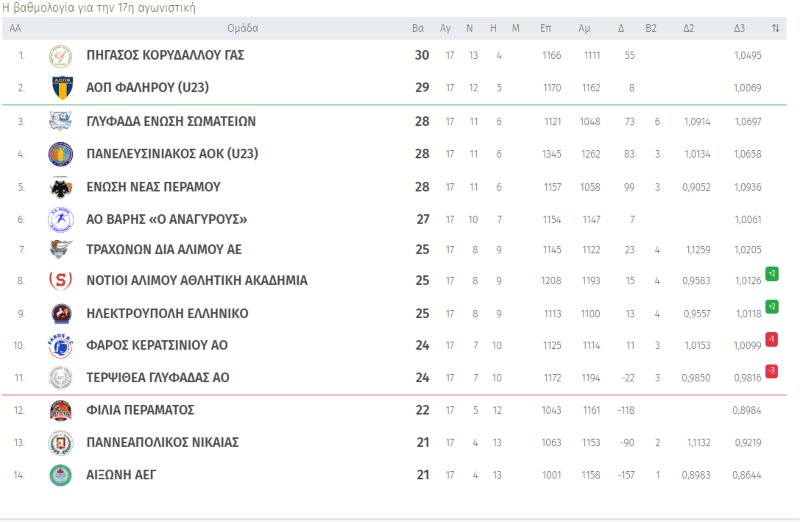Click the Ομάδα column header
The image size is (800, 522).
[x=241, y=28]
